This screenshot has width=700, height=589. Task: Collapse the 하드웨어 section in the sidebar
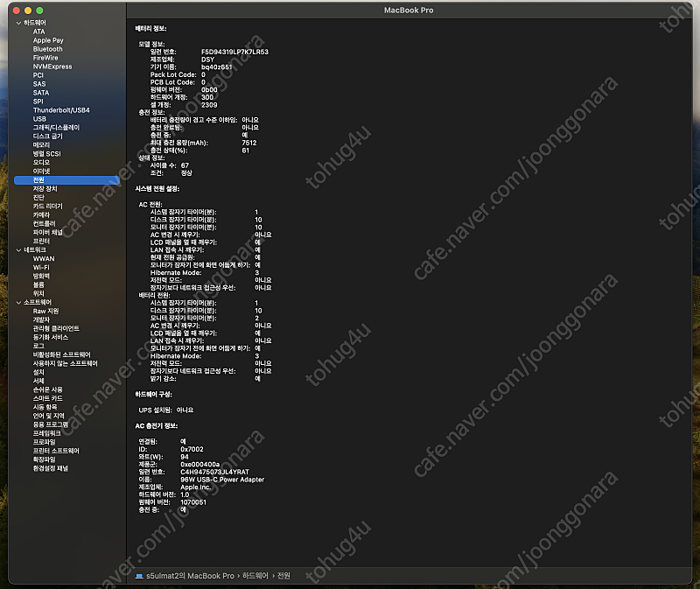(x=18, y=22)
